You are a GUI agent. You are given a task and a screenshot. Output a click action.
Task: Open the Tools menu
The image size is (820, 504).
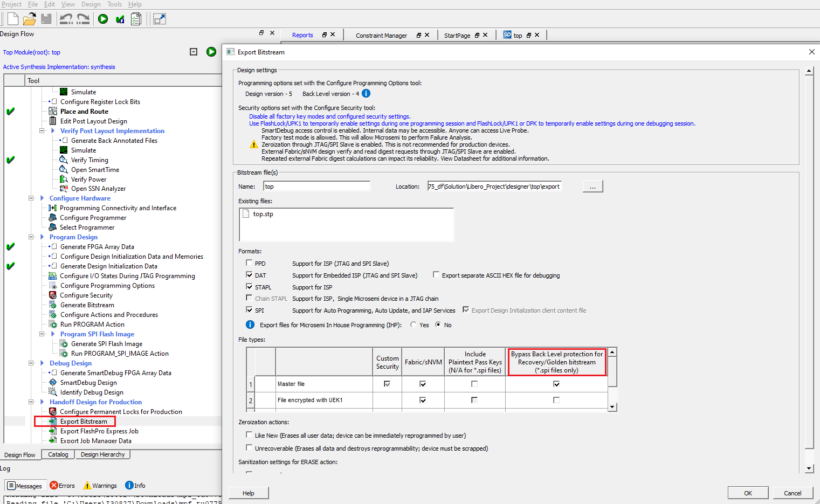pyautogui.click(x=114, y=4)
